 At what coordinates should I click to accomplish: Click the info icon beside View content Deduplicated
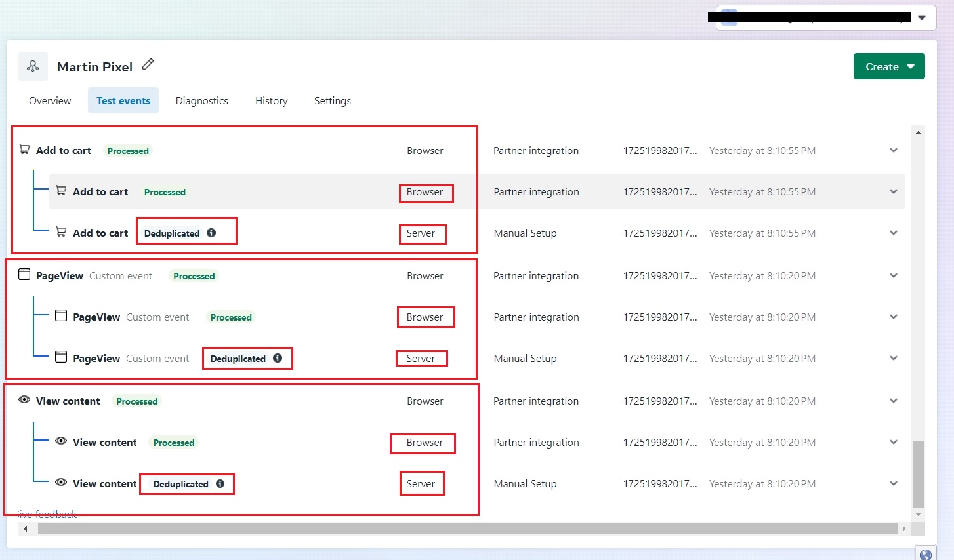[220, 483]
